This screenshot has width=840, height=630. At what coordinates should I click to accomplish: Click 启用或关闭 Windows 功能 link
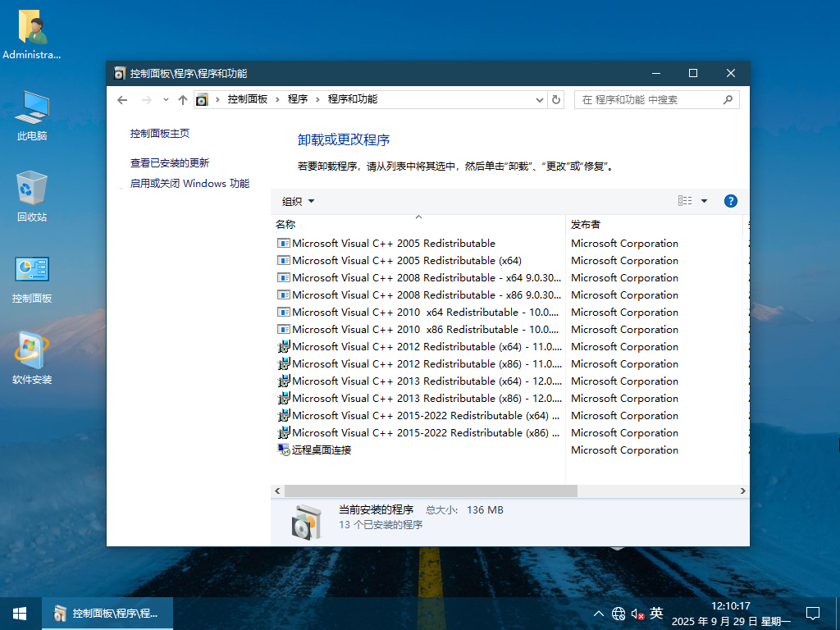point(189,184)
